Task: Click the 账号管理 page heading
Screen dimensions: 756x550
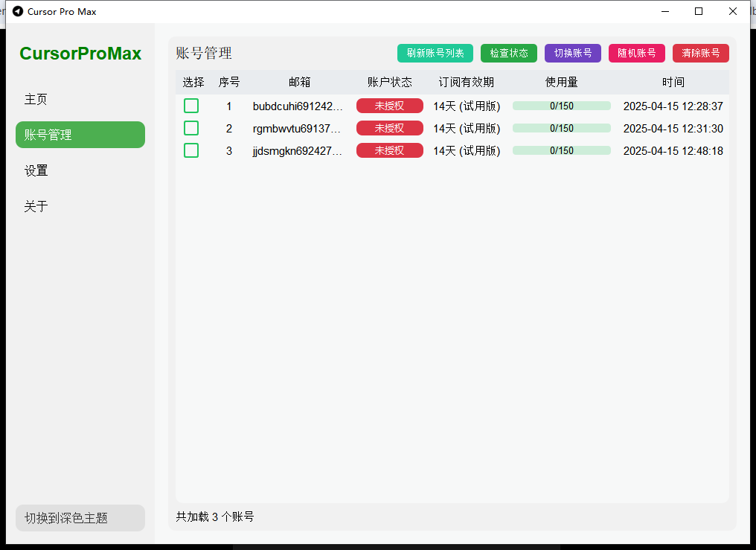Action: coord(204,53)
